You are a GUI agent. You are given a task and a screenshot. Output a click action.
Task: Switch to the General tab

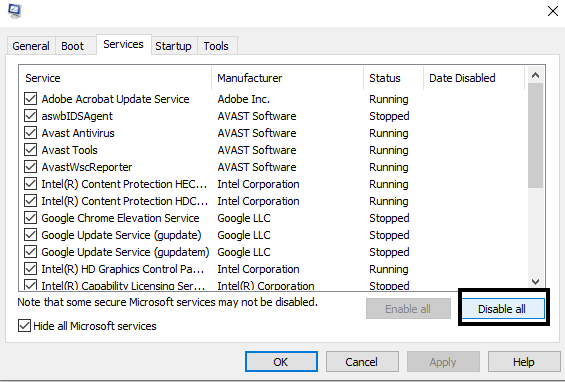click(x=31, y=46)
